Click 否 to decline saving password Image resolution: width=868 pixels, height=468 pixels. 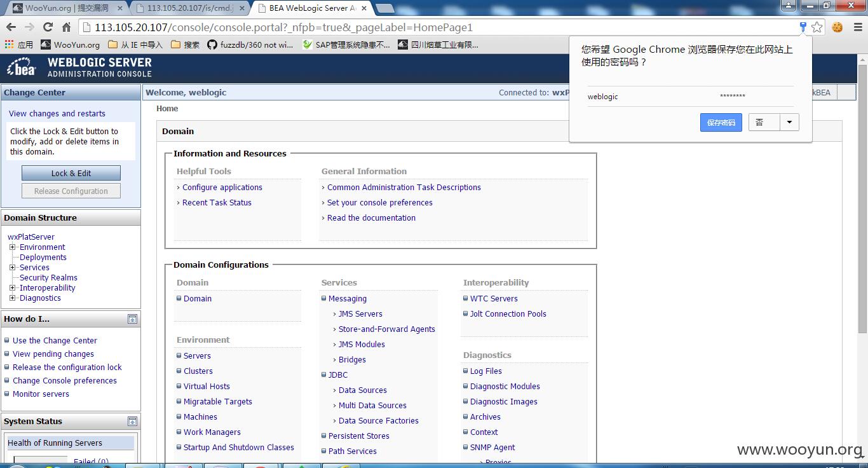764,123
